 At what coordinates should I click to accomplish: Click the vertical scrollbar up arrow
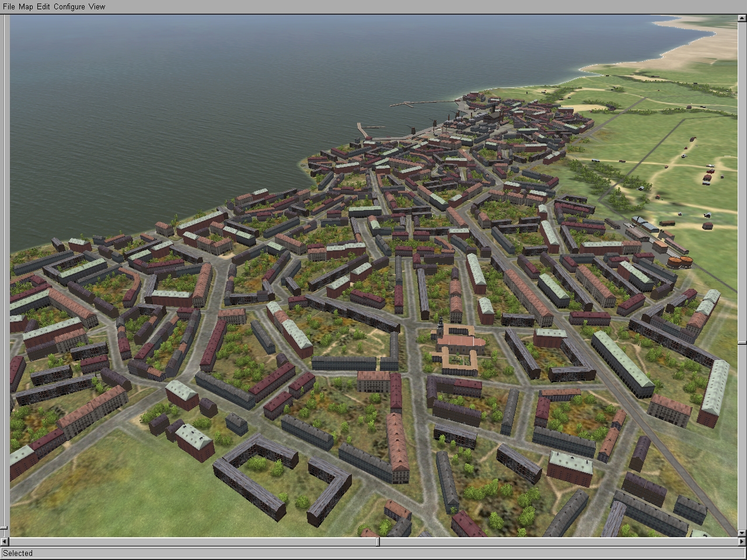tap(742, 19)
